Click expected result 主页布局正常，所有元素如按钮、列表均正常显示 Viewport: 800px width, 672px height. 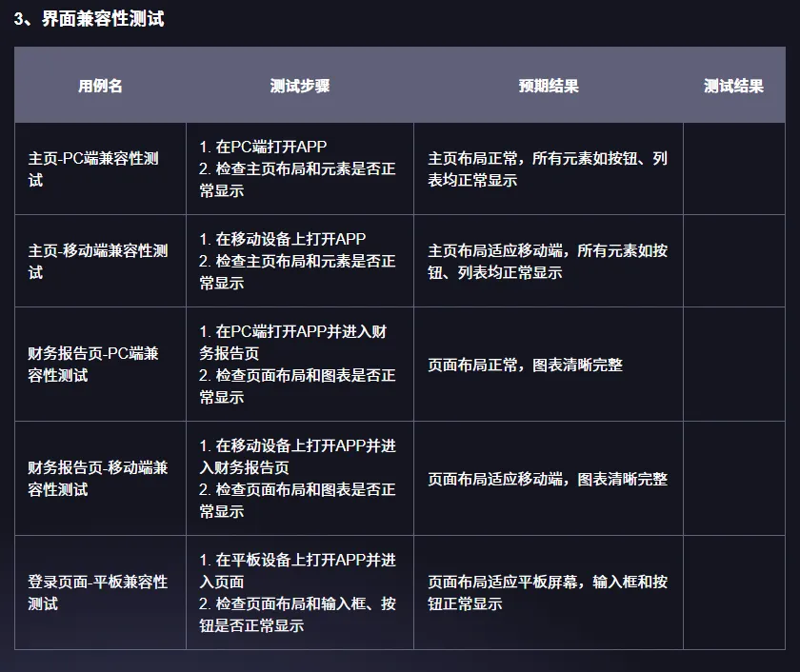pyautogui.click(x=548, y=168)
